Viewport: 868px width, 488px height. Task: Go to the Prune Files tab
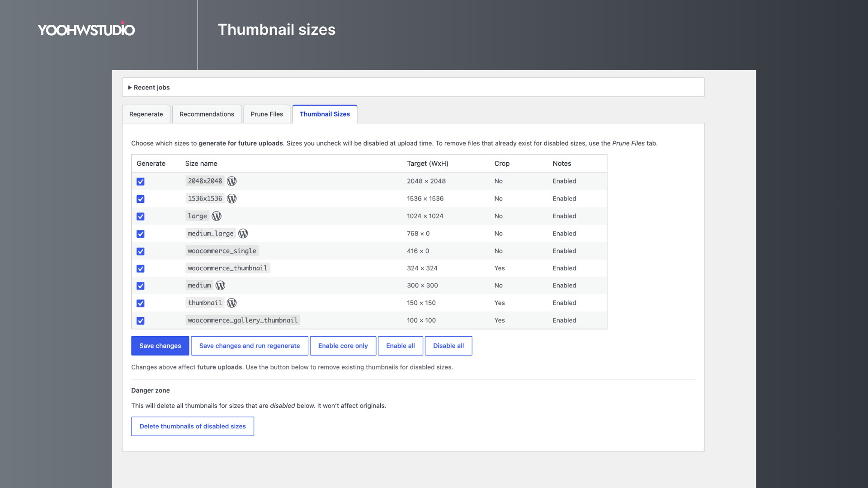click(x=267, y=114)
